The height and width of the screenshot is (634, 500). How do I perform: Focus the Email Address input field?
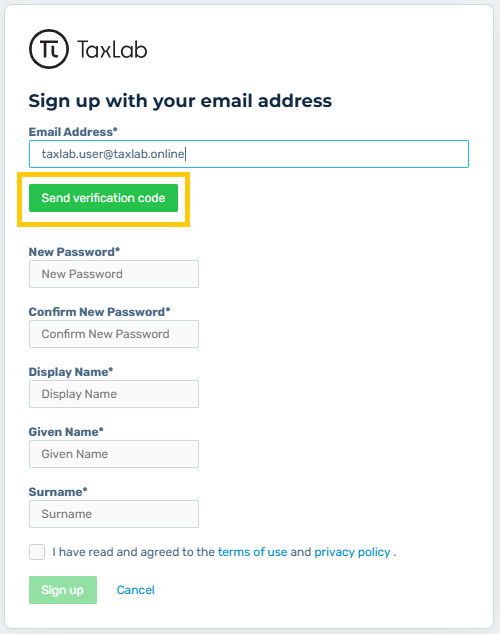249,154
